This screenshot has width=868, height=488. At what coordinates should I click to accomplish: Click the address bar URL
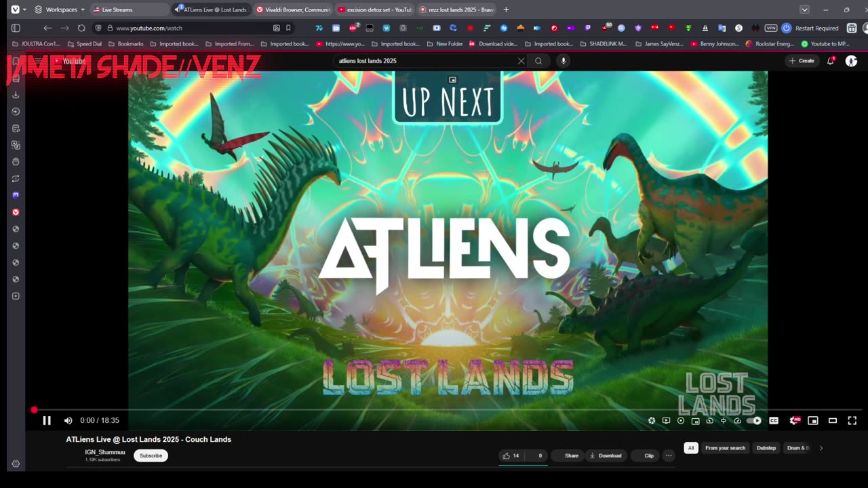tap(149, 28)
